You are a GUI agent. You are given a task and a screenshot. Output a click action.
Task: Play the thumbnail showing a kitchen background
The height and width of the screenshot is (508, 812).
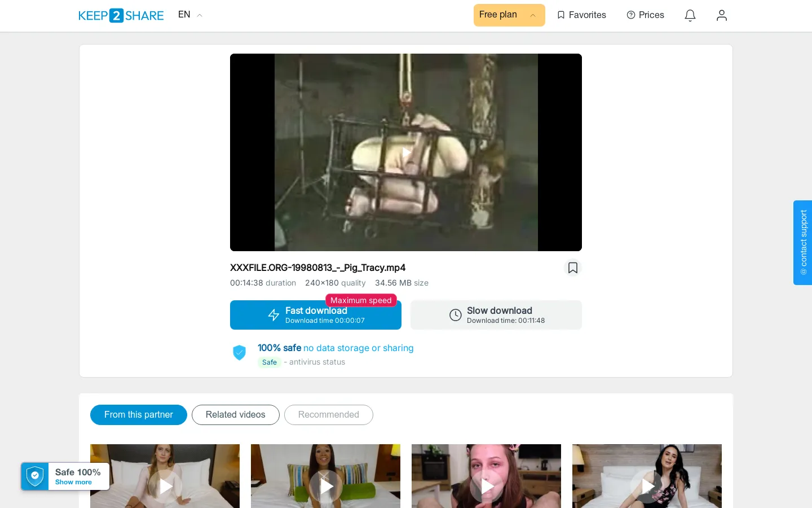click(x=487, y=485)
